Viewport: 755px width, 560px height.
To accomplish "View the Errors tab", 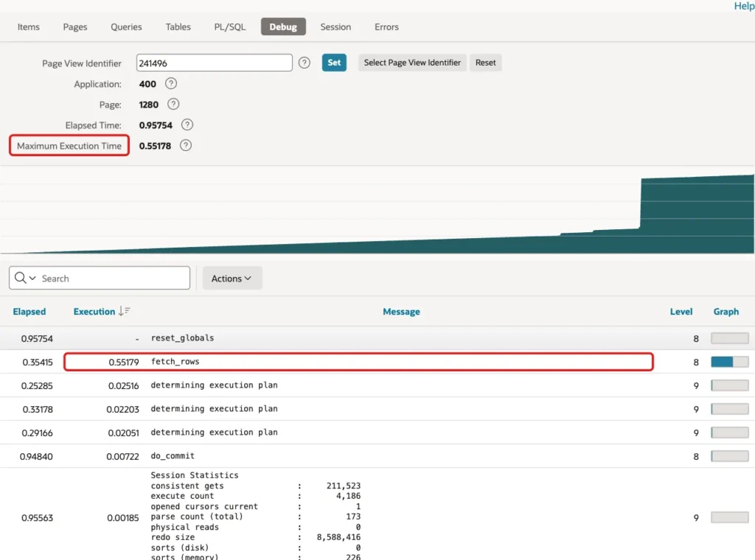I will pyautogui.click(x=386, y=27).
